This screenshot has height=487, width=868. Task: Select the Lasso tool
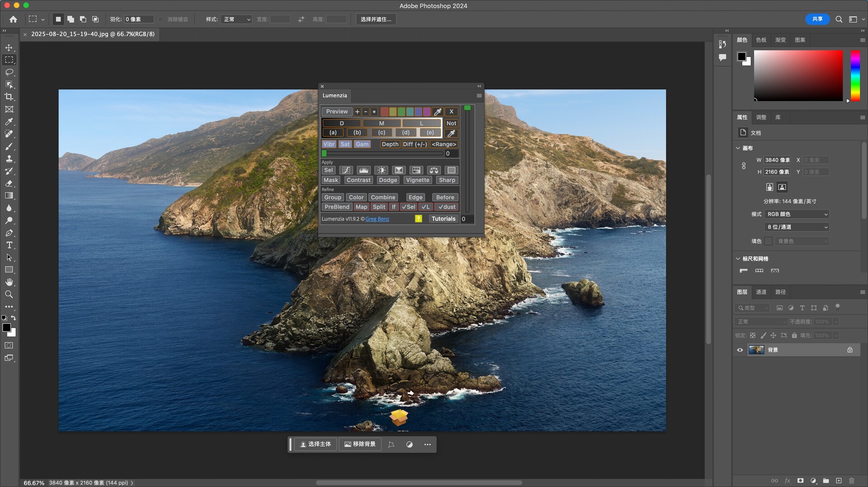click(x=9, y=72)
